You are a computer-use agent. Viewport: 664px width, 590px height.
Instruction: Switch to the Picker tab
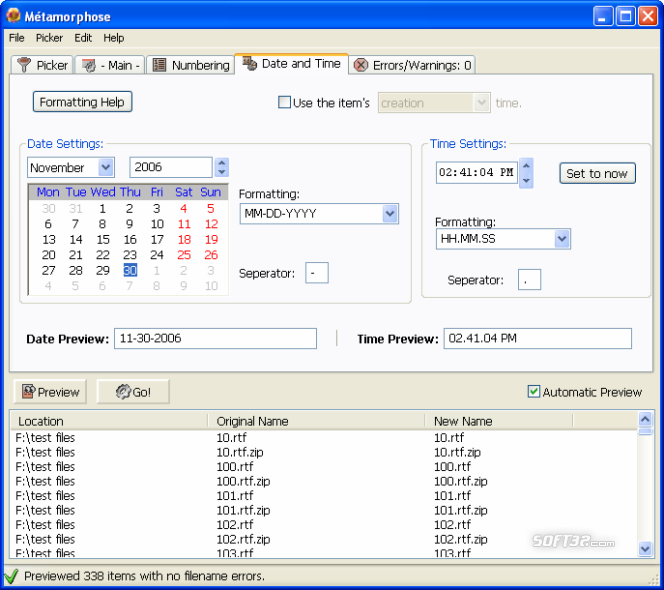point(42,65)
